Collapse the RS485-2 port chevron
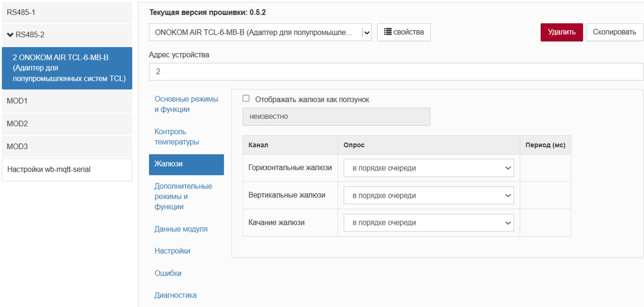 10,35
